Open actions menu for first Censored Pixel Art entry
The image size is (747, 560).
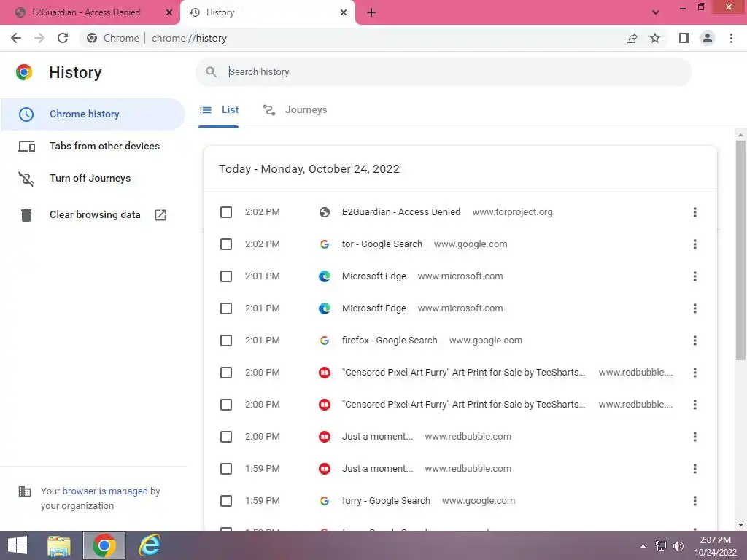click(x=695, y=373)
